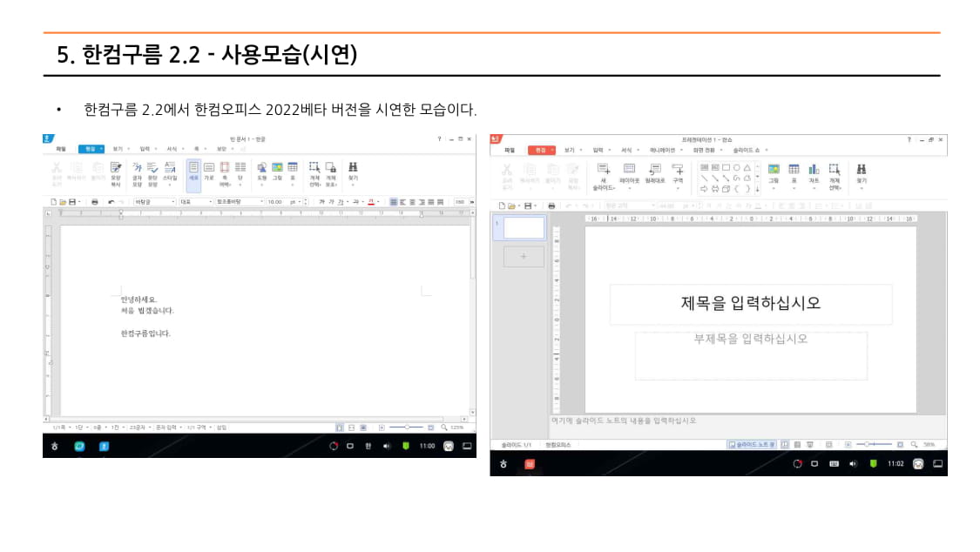This screenshot has height=552, width=980.
Task: Open 슬라이드 쇼 menu in presentation window
Action: coord(747,150)
